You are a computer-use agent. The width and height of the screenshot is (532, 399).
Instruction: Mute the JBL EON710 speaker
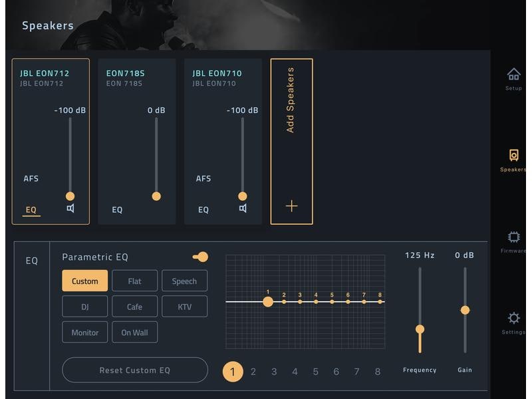(243, 208)
